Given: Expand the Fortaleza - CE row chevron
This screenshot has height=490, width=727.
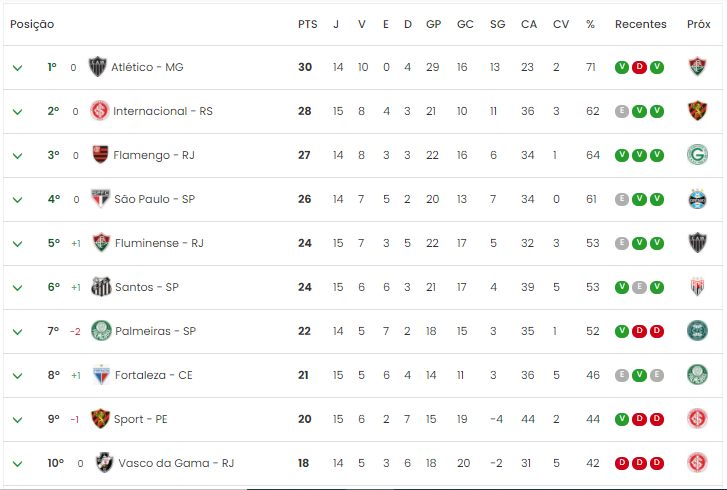Looking at the screenshot, I should click(x=17, y=376).
